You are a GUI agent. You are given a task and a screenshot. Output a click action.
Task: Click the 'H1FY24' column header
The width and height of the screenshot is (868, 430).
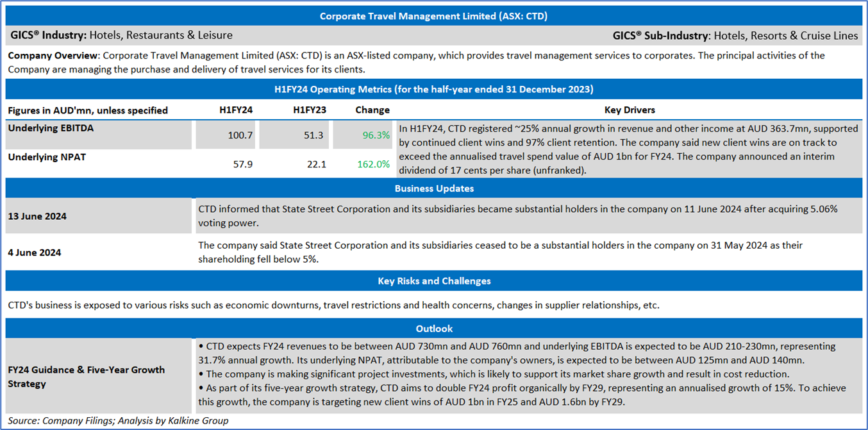point(236,110)
